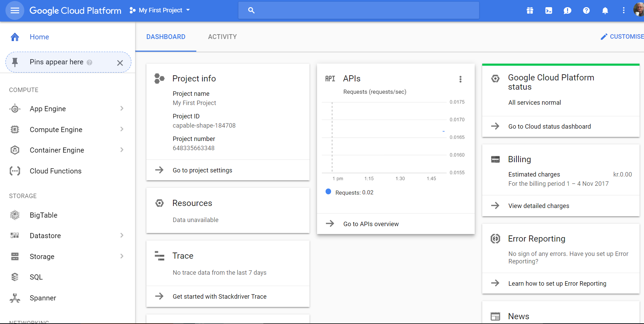
Task: Open the hamburger navigation menu
Action: (15, 10)
